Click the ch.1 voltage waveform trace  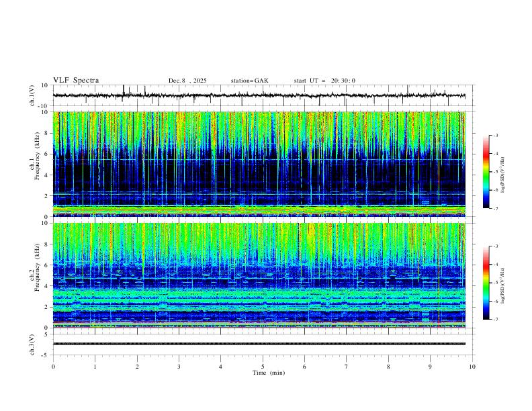(x=259, y=95)
